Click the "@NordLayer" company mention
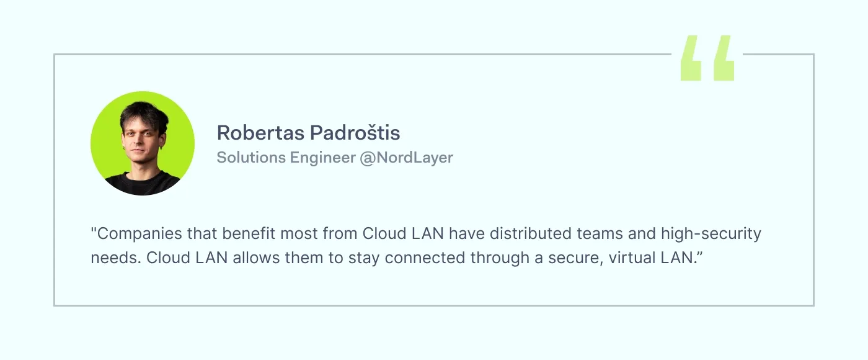 (x=406, y=158)
